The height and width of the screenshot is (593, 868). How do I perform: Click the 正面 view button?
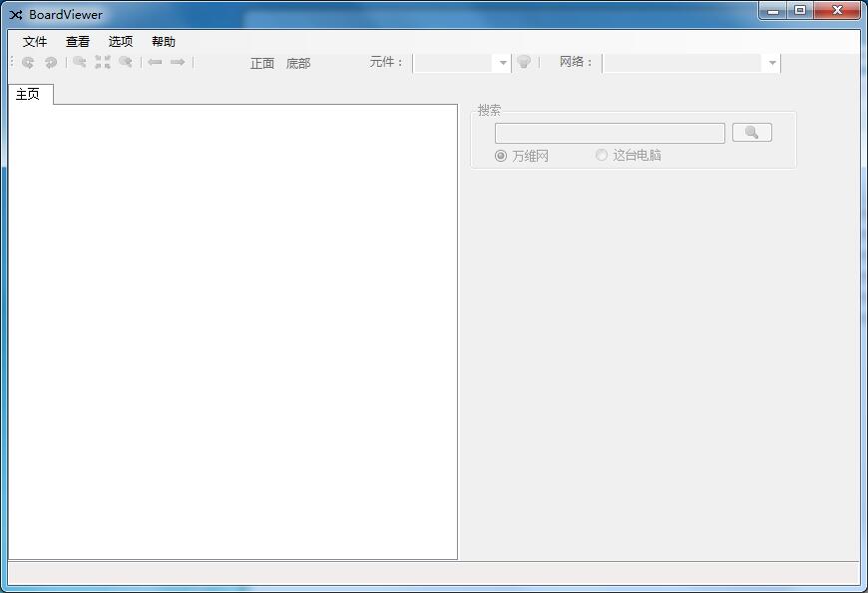pyautogui.click(x=261, y=62)
